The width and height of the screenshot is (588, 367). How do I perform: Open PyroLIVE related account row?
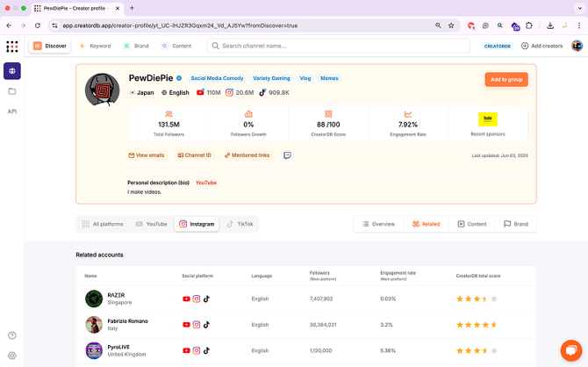(x=306, y=350)
